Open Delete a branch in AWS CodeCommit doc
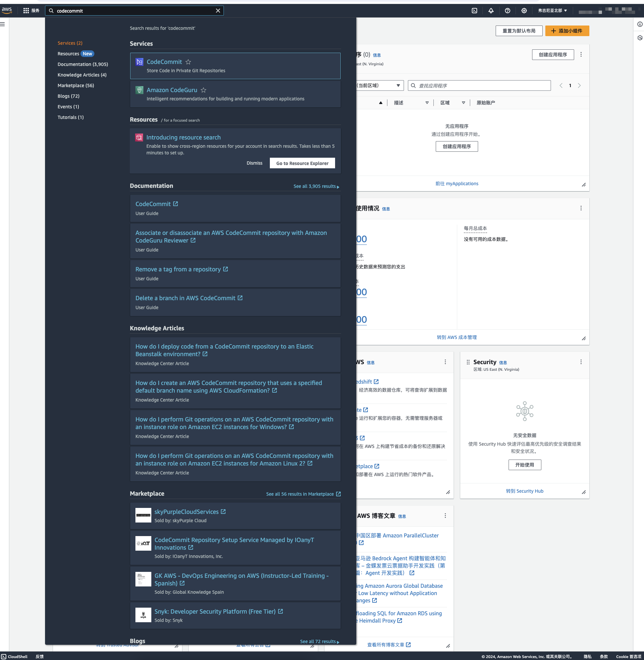This screenshot has width=644, height=660. point(189,298)
